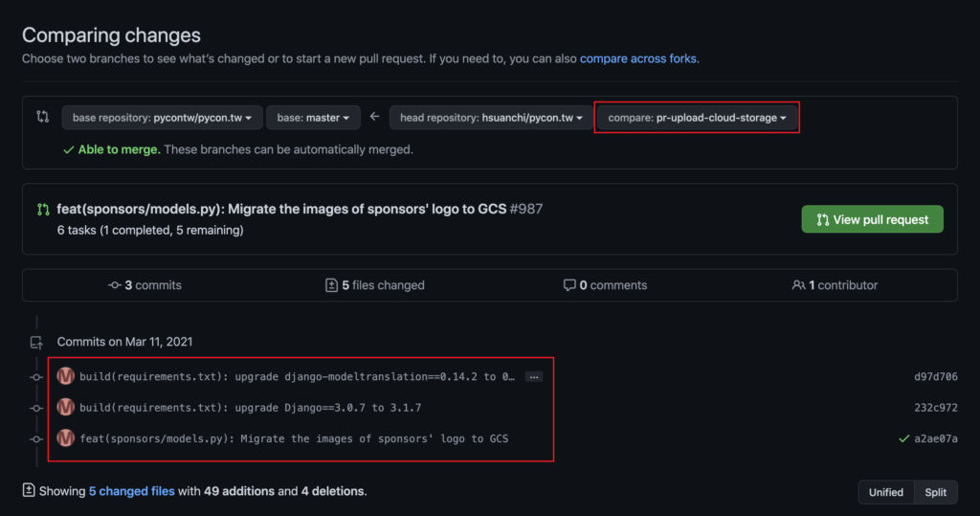Click the speech bubble icon next to 0 comments

[x=568, y=285]
